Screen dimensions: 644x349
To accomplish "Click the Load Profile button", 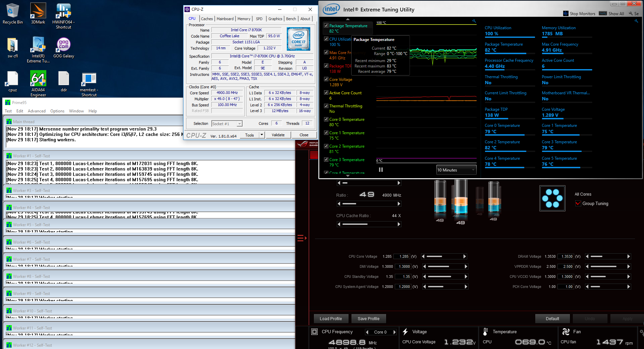I will coord(331,319).
